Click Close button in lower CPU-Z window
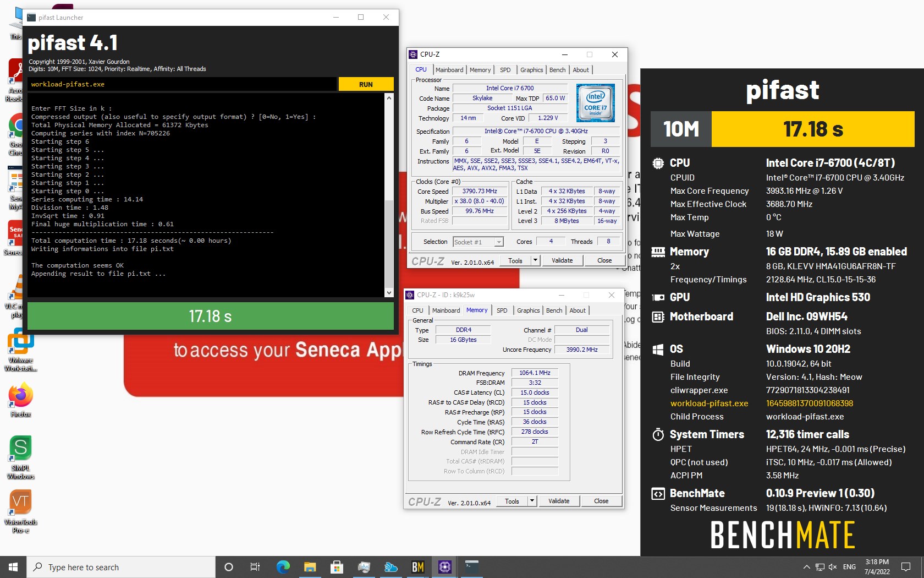924x578 pixels. click(601, 501)
